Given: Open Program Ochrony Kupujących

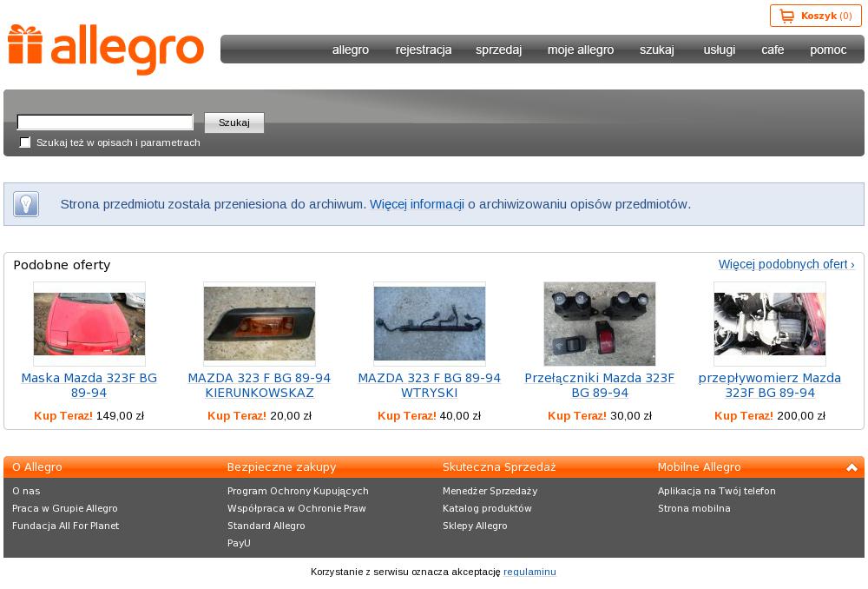Looking at the screenshot, I should tap(298, 491).
